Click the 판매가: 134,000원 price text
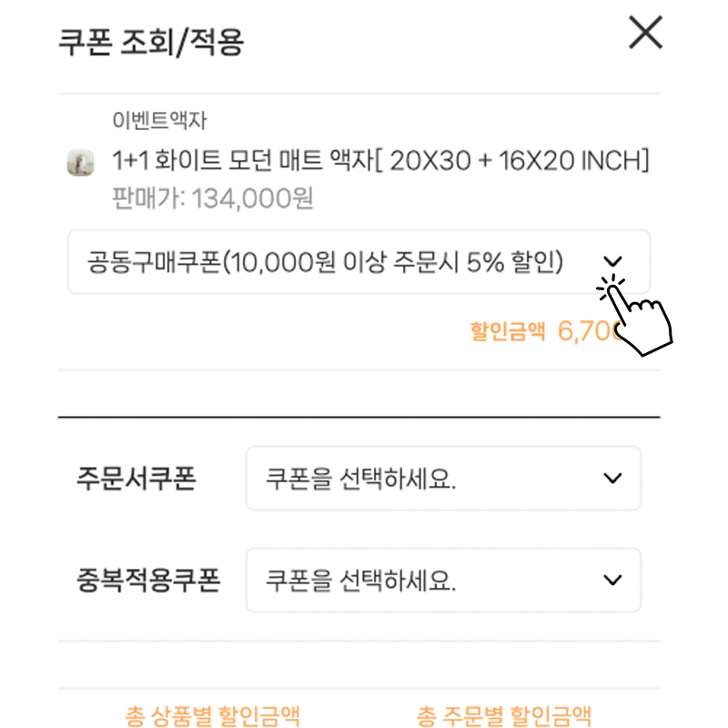 point(213,198)
